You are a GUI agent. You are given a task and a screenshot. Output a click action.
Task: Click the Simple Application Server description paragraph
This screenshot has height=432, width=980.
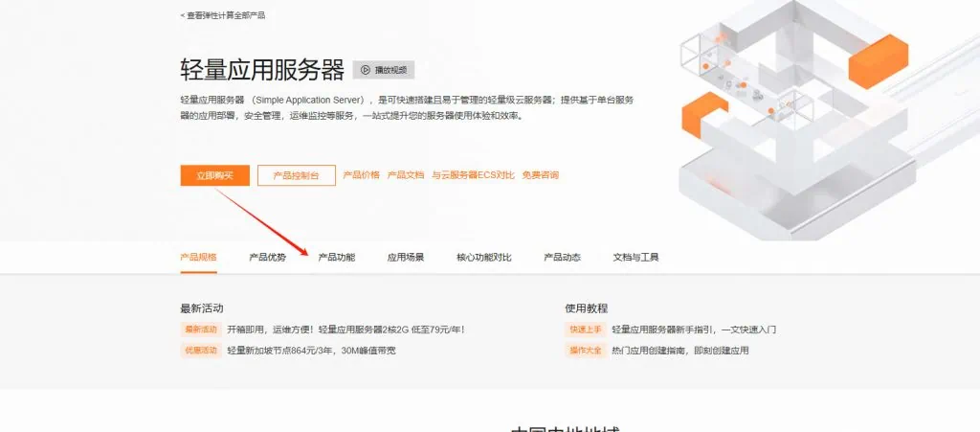pyautogui.click(x=408, y=107)
